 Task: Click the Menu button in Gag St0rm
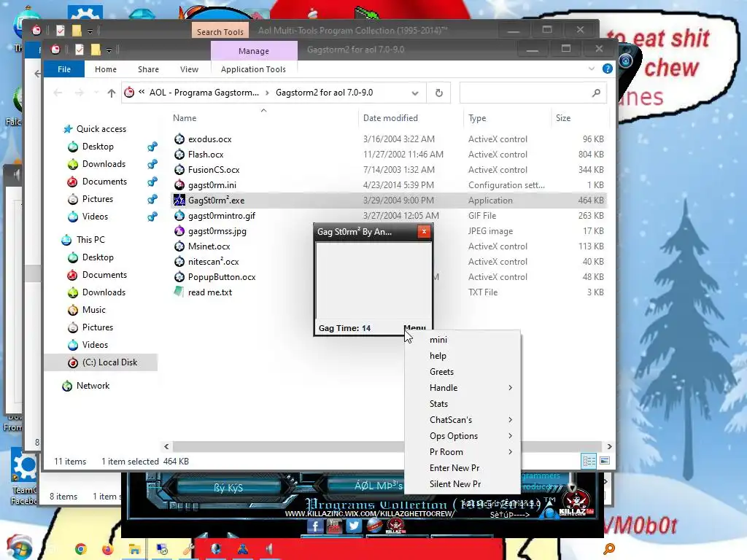click(414, 327)
